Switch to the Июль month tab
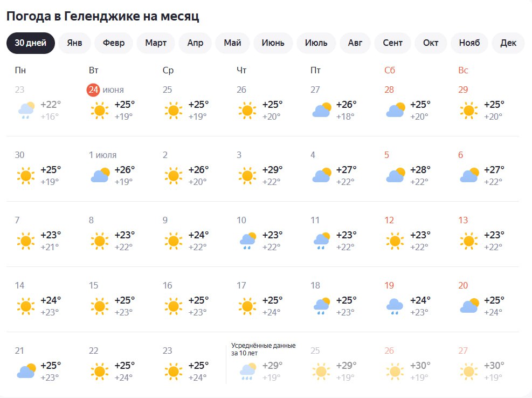The height and width of the screenshot is (398, 532). 316,43
